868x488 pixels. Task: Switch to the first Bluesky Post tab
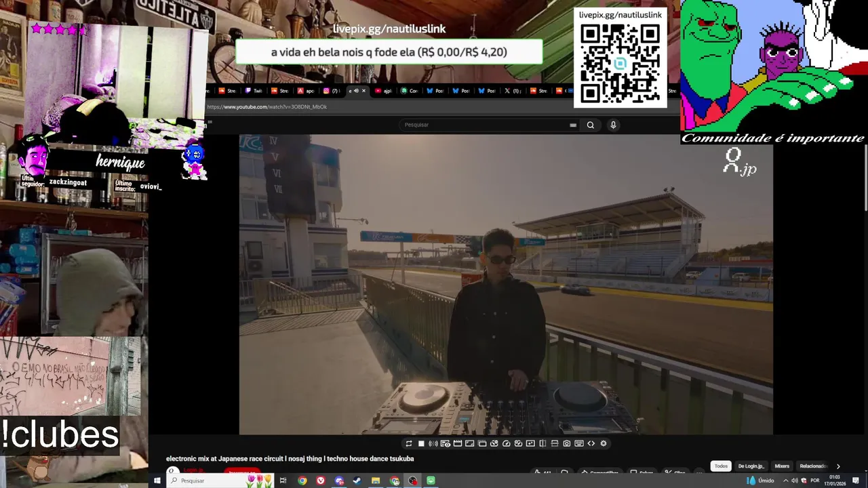pyautogui.click(x=435, y=91)
